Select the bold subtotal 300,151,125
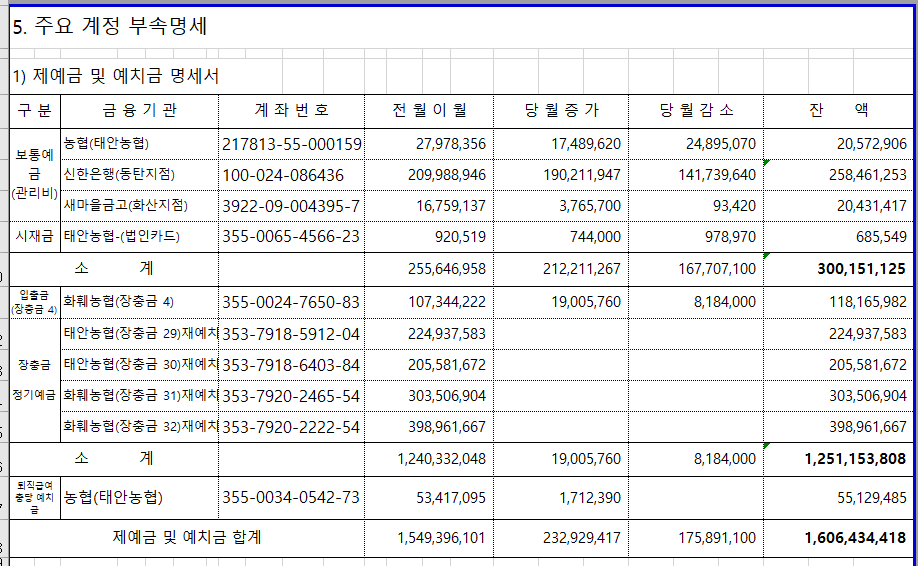 862,269
